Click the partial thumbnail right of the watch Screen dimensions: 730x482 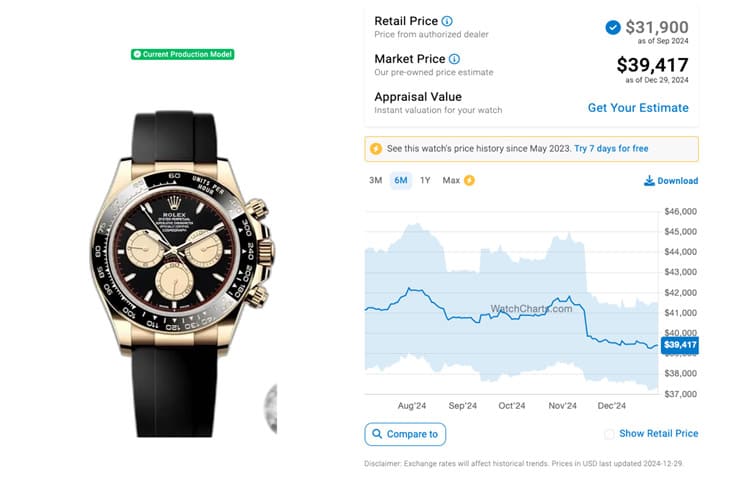tap(270, 408)
